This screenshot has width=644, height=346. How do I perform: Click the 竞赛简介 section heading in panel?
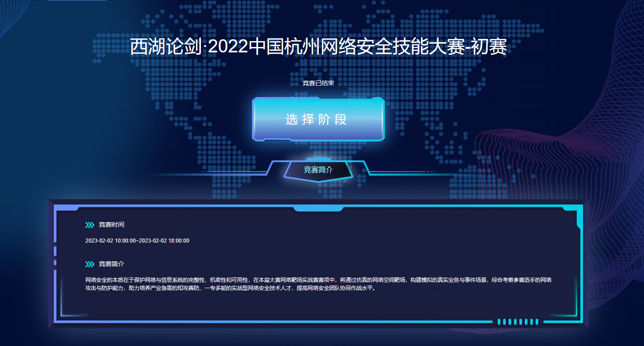tap(112, 264)
